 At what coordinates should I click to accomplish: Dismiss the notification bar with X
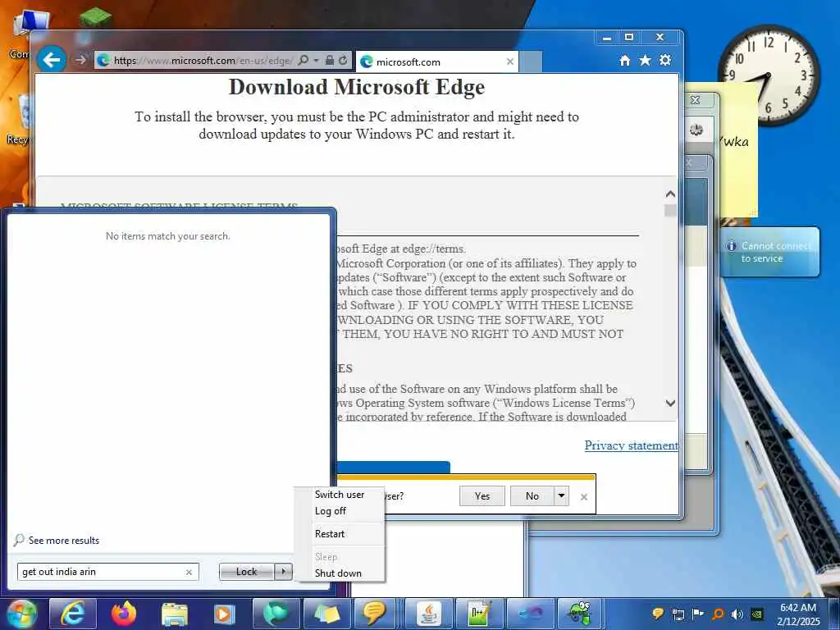[x=584, y=497]
